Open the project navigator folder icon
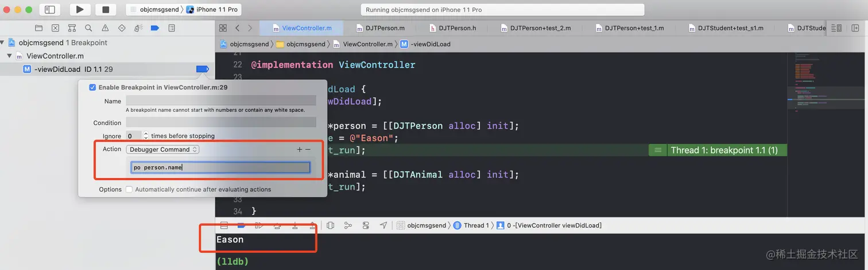Screen dimensions: 868x270 (38, 28)
